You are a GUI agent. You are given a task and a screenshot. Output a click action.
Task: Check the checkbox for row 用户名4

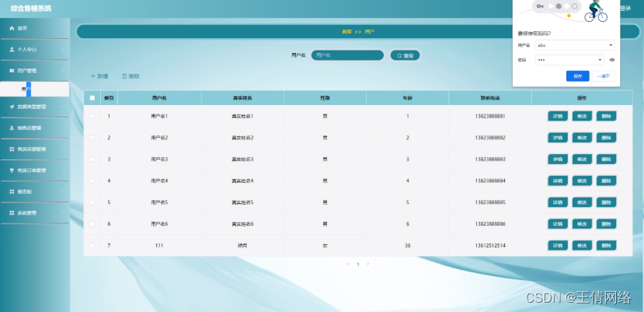92,181
